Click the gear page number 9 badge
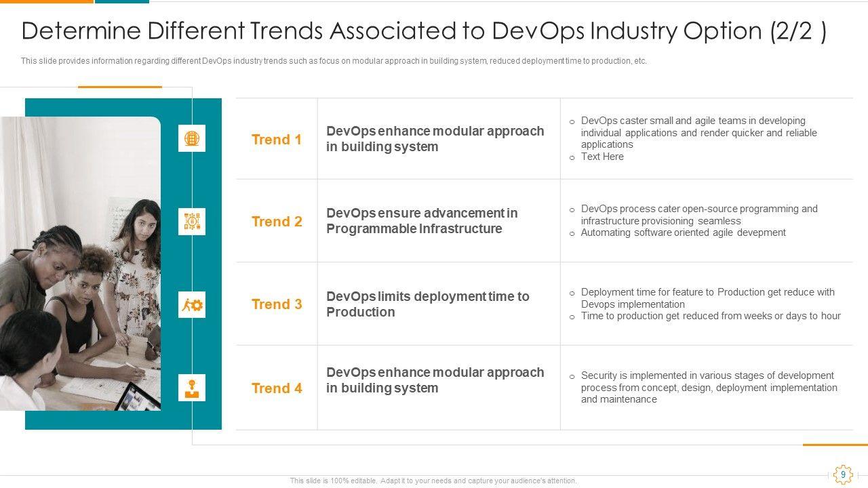This screenshot has width=868, height=488. (x=843, y=474)
